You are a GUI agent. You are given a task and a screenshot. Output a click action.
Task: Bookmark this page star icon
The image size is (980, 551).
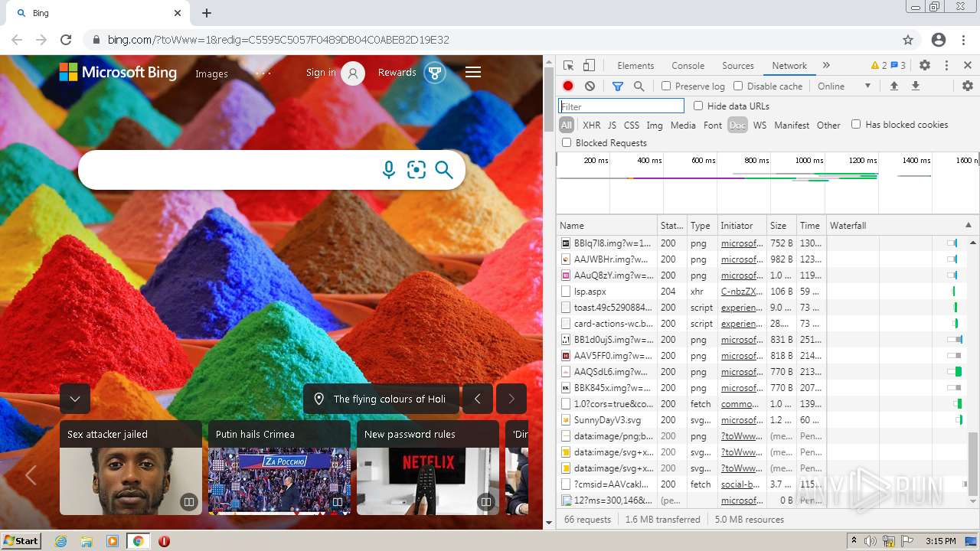pyautogui.click(x=908, y=40)
